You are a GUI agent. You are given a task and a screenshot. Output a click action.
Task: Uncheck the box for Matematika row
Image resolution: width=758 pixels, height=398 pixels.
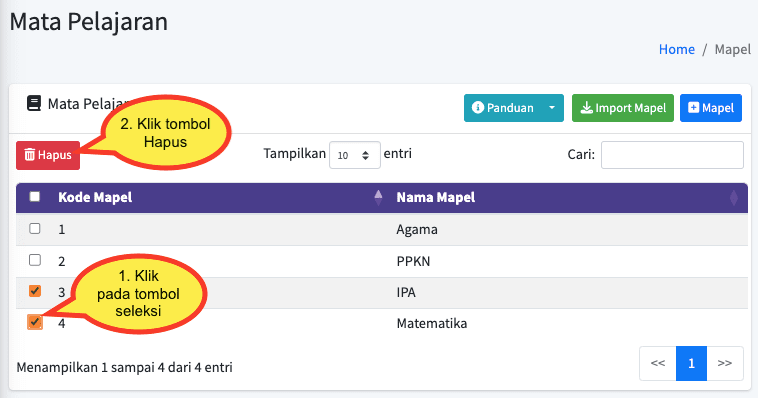click(34, 322)
